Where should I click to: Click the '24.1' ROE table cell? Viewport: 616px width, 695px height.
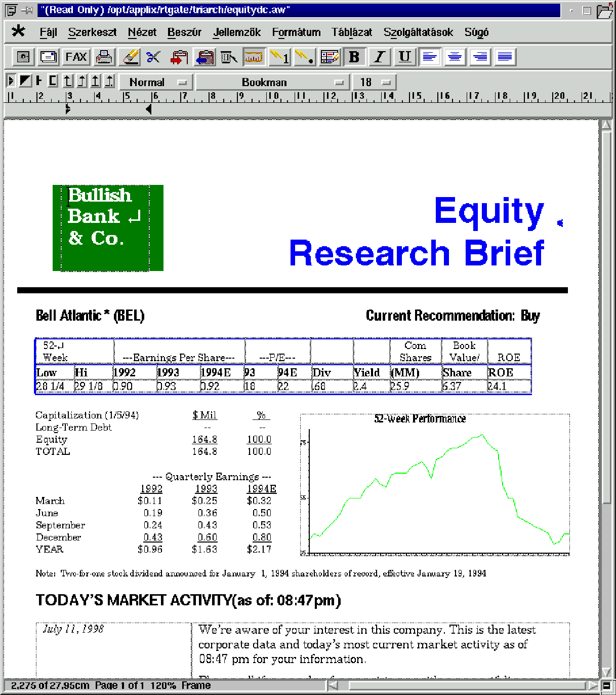(509, 386)
